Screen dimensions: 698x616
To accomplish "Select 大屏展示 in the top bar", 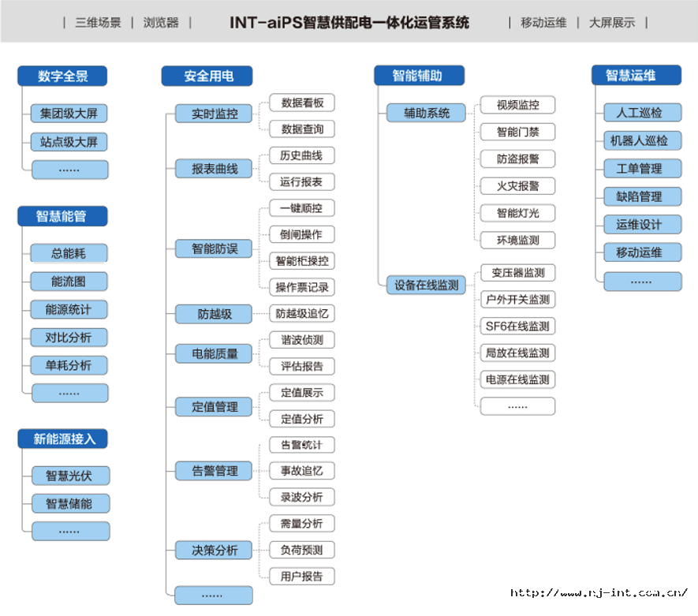I will click(611, 23).
